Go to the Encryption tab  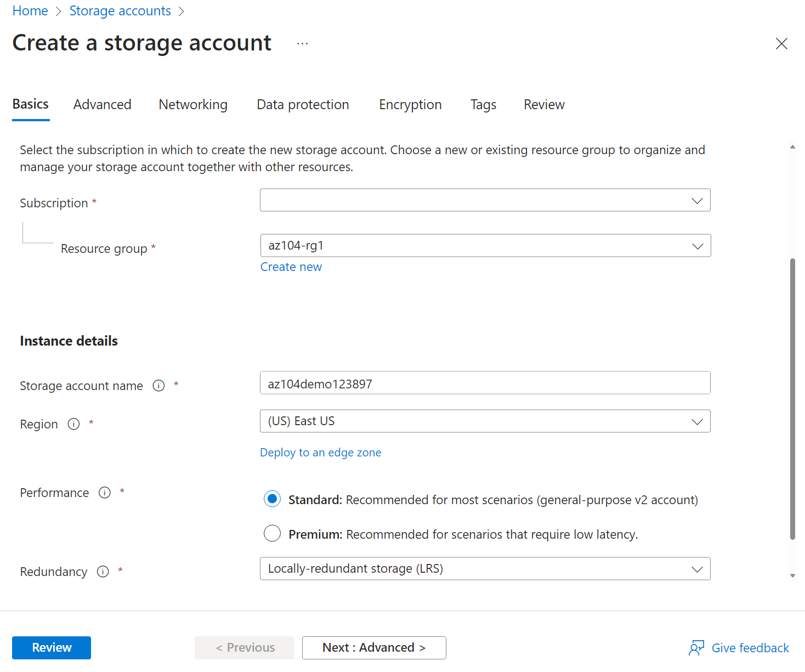pos(410,105)
